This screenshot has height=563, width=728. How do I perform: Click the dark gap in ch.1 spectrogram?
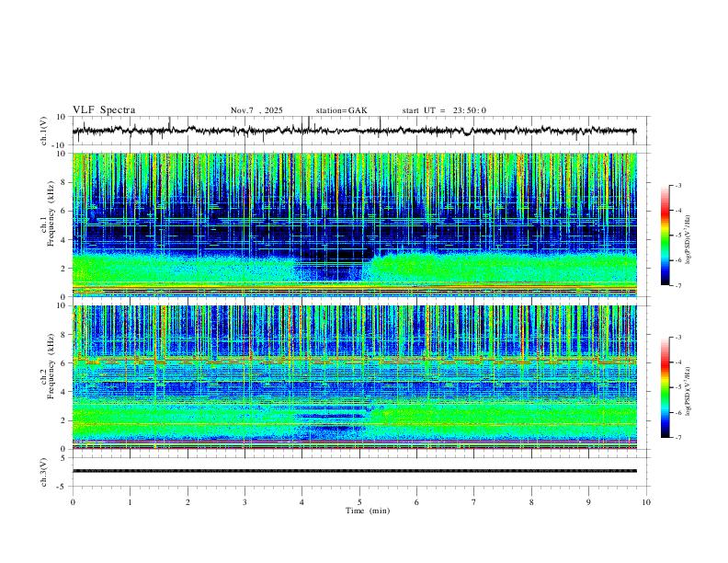pyautogui.click(x=332, y=267)
